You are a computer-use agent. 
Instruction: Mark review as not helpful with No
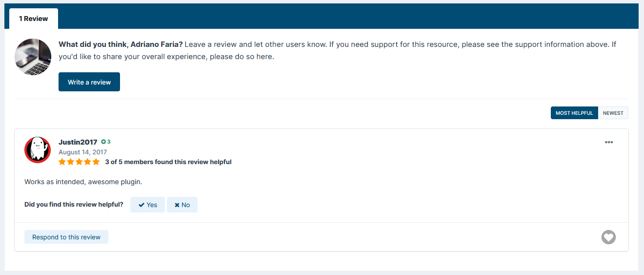[182, 205]
